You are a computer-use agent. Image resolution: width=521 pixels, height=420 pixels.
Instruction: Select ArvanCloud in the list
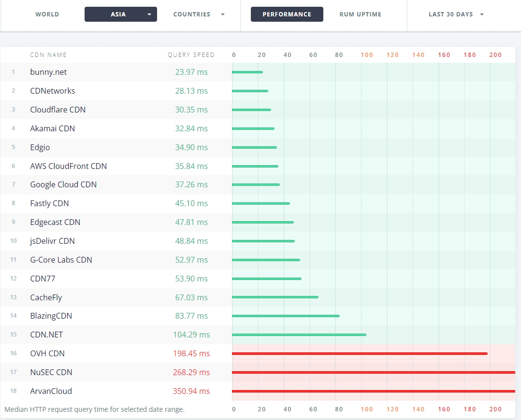pos(51,391)
